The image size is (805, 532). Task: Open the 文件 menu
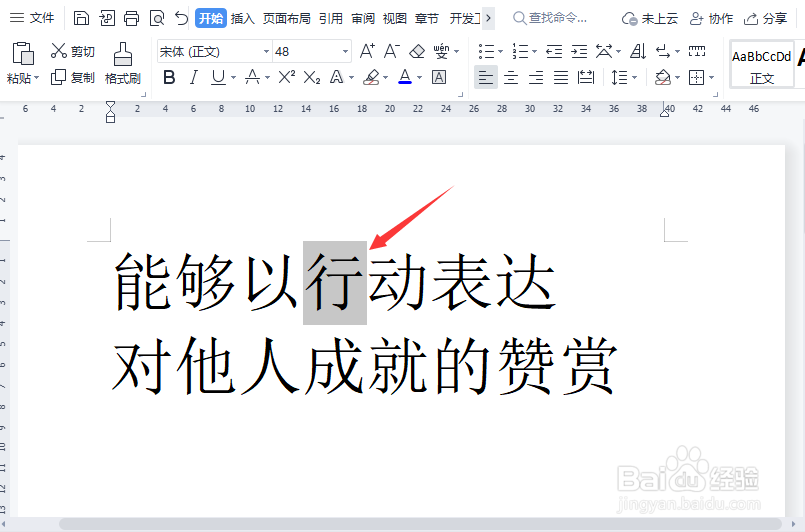pyautogui.click(x=32, y=18)
